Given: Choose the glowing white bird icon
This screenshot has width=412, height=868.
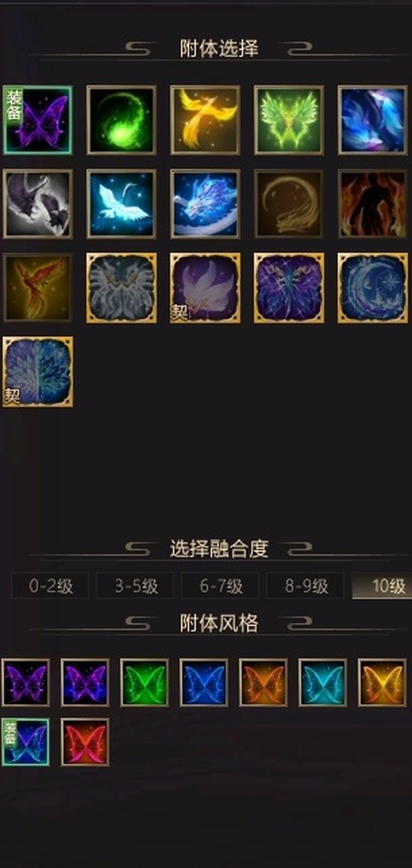Looking at the screenshot, I should pyautogui.click(x=122, y=204).
